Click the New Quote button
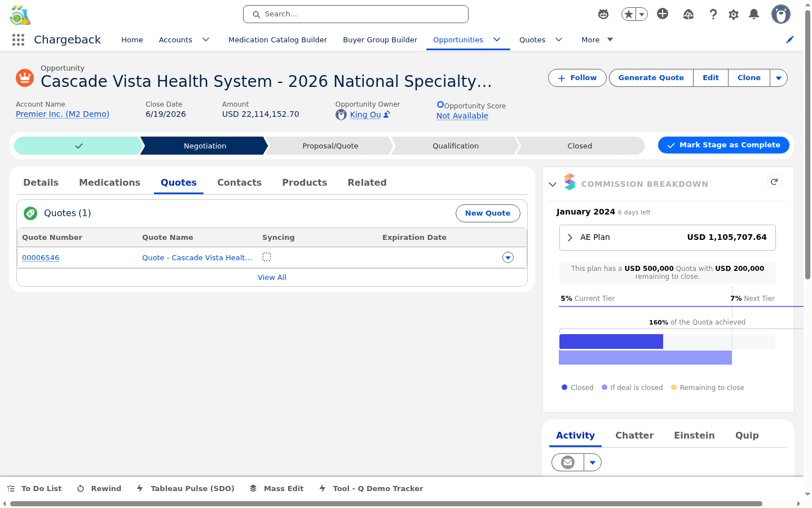 point(488,213)
